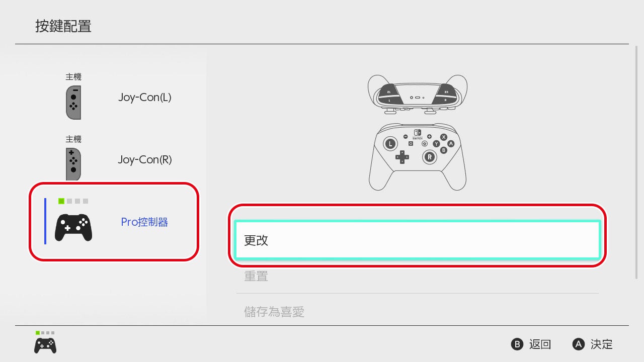Click the Pro controller icon in bottom-left footer

click(45, 345)
